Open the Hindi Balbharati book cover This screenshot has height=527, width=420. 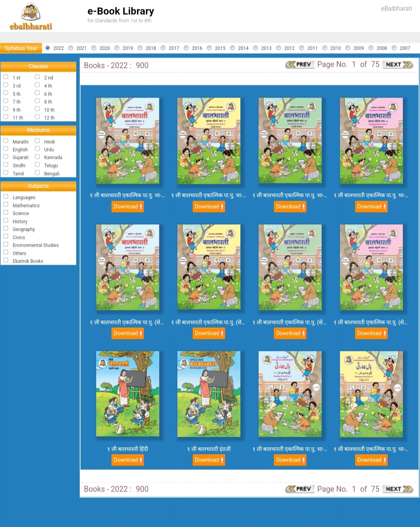point(128,394)
